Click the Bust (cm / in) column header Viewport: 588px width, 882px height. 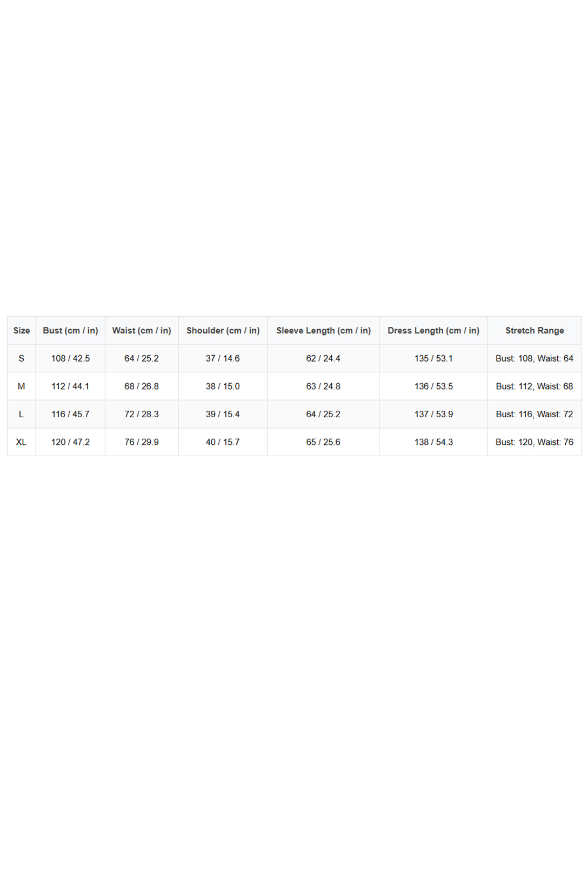point(70,330)
